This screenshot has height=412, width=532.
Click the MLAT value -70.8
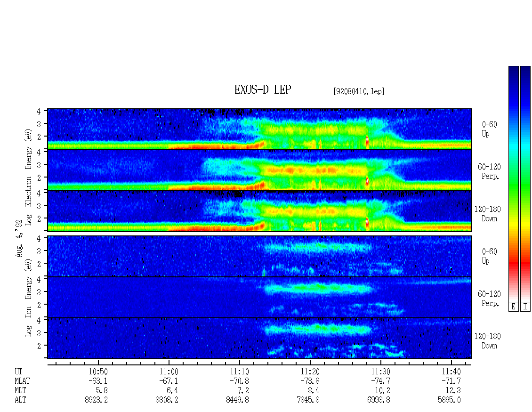click(x=239, y=381)
